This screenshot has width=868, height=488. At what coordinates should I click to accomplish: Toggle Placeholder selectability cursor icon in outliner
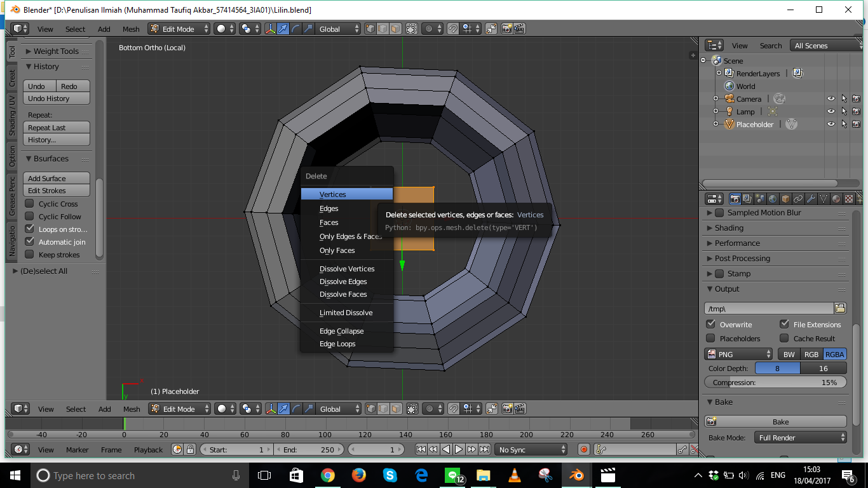pos(844,124)
